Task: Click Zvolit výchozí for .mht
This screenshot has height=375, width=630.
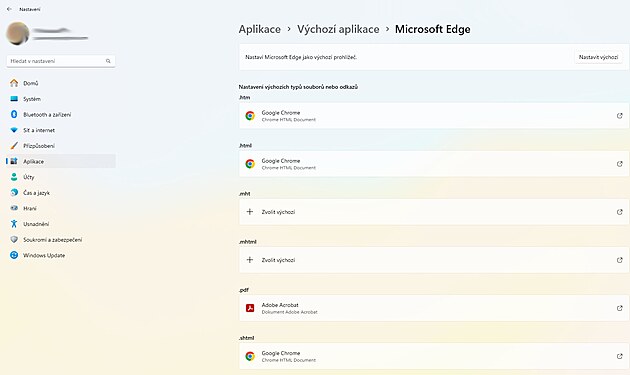Action: (278, 212)
